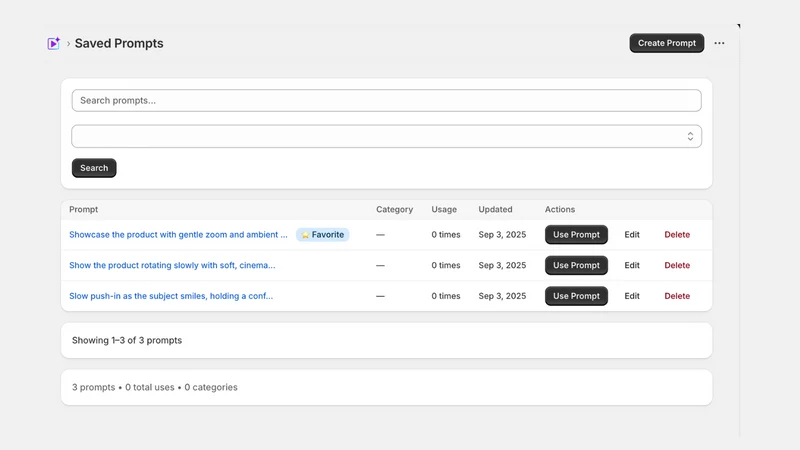Open the 'Slow push-in as the subject smiles' prompt
The image size is (800, 450).
pos(171,296)
